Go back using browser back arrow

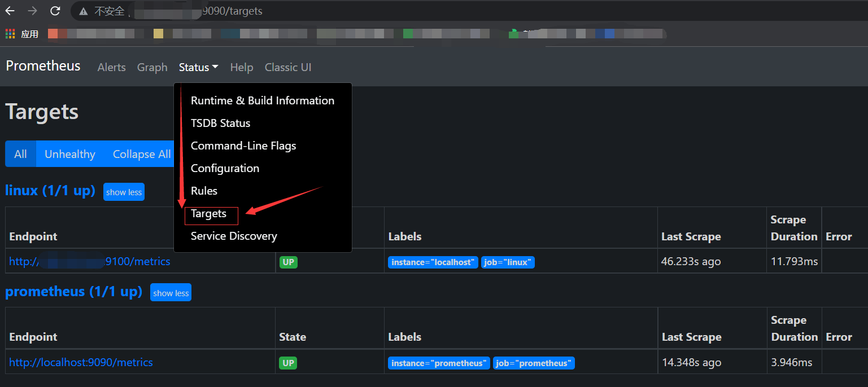pos(10,11)
